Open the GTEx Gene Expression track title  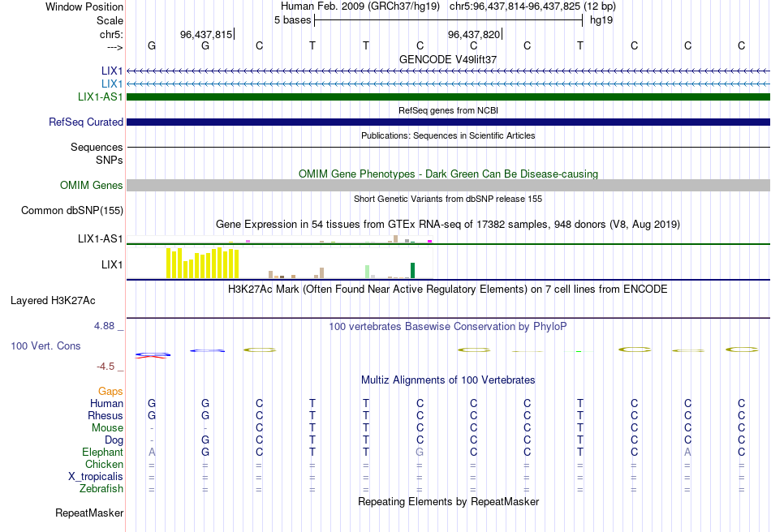pyautogui.click(x=448, y=225)
